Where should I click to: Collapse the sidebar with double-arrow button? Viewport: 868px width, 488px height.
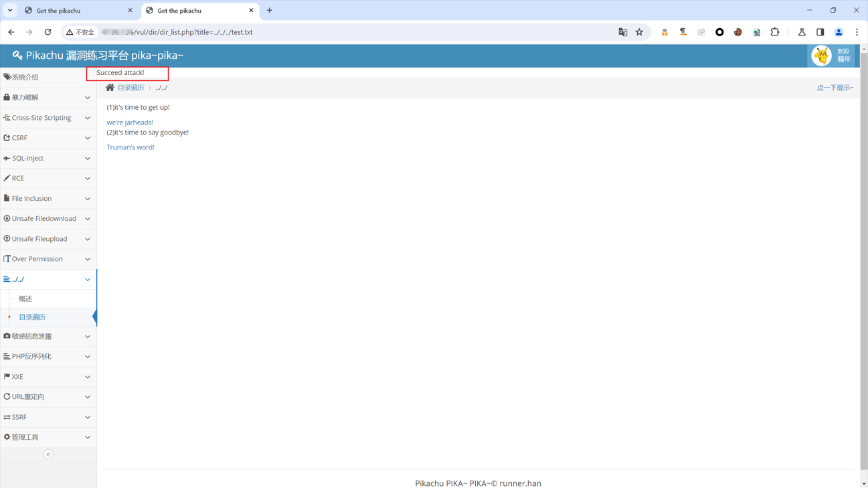[x=48, y=455]
